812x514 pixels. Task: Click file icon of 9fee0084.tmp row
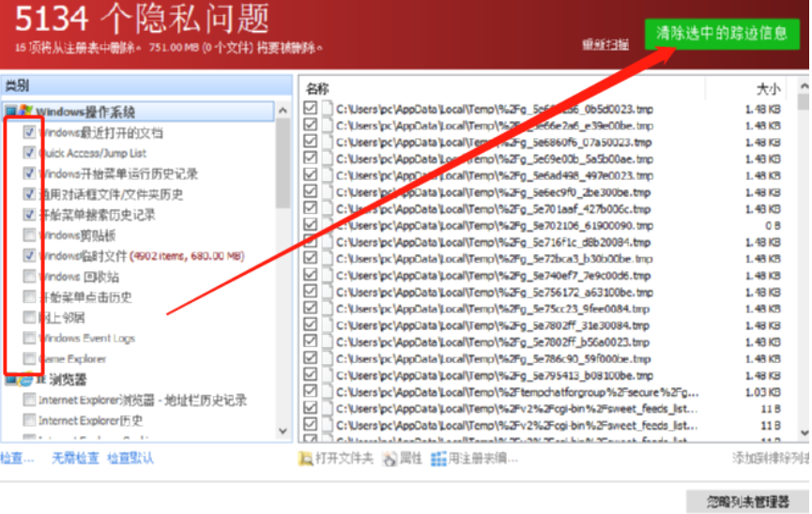[328, 309]
